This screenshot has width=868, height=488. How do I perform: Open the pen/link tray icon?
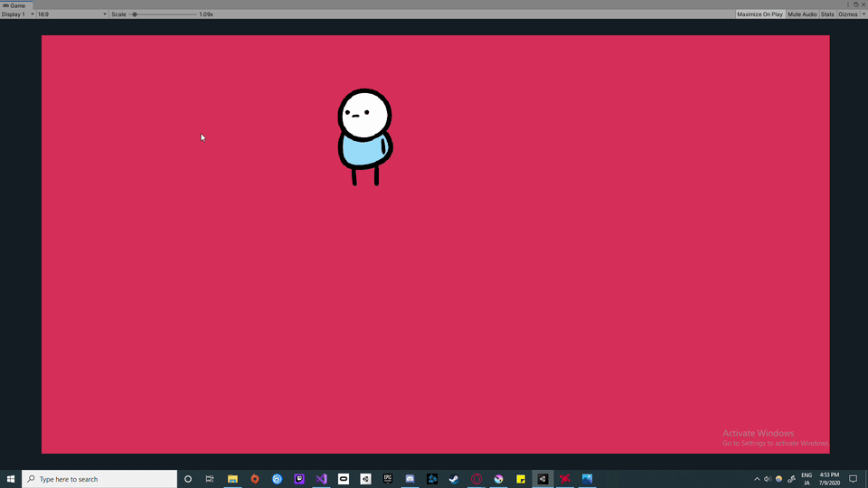click(792, 479)
